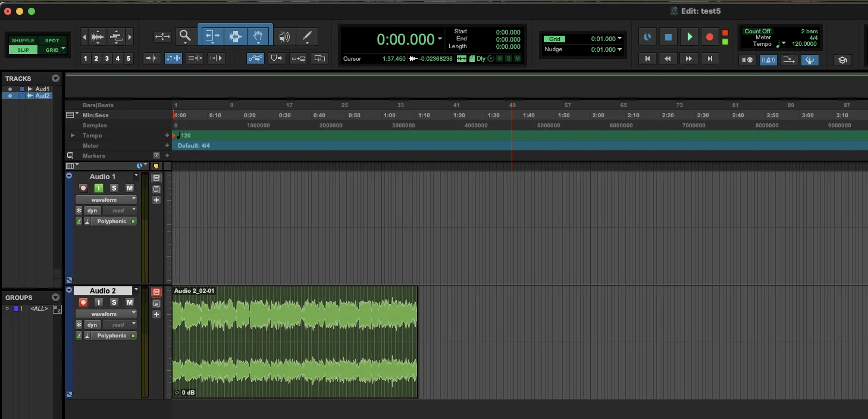The image size is (868, 419).
Task: Toggle Insertion Follows Playback button
Action: click(x=216, y=58)
